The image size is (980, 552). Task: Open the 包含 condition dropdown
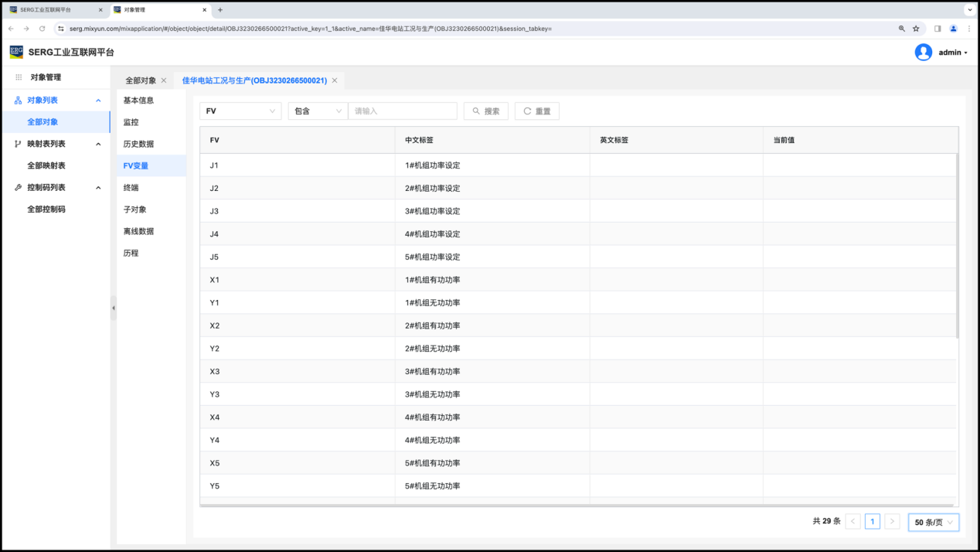tap(318, 111)
